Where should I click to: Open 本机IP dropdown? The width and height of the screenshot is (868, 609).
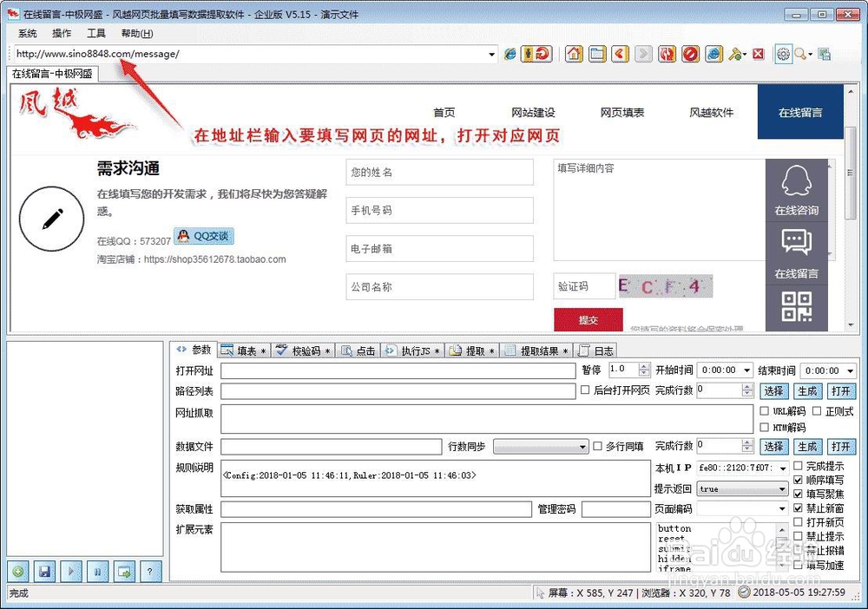point(783,468)
